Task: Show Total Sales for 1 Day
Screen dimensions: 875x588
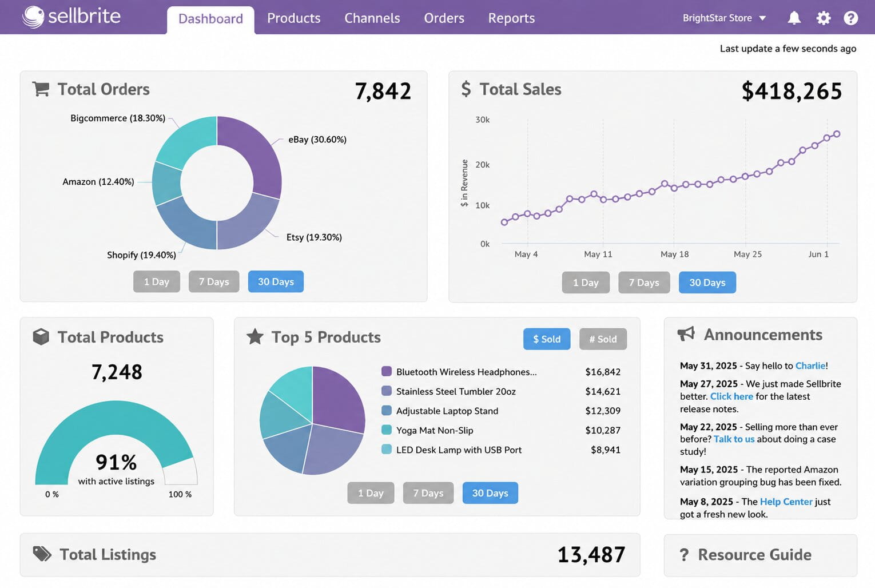Action: (586, 283)
